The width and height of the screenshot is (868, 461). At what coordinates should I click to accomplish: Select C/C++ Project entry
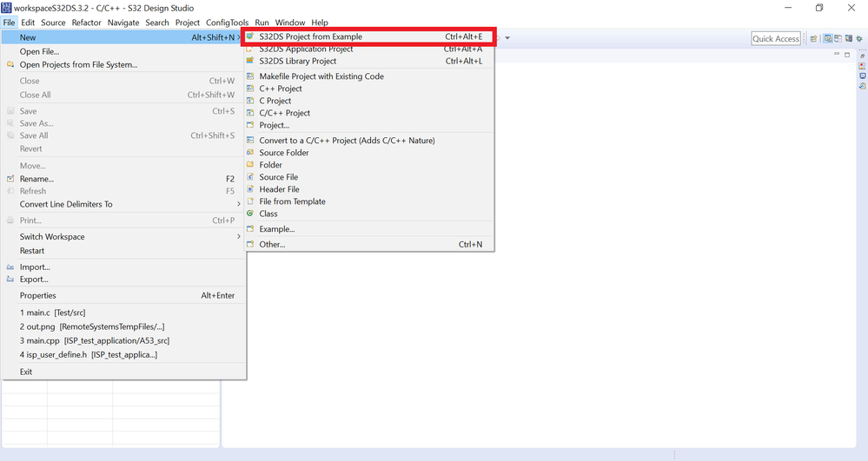point(368,113)
